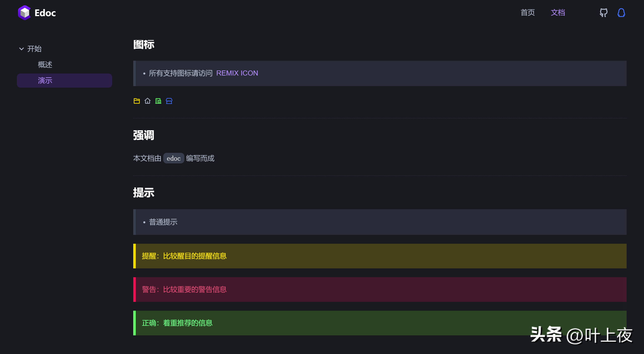The width and height of the screenshot is (644, 354).
Task: Select the gray home icon
Action: coord(147,101)
